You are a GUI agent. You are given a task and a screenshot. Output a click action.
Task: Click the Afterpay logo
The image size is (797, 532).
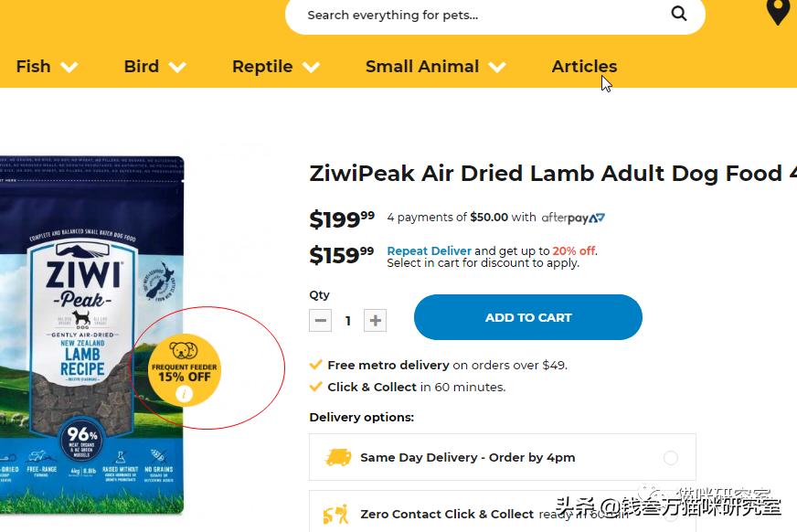click(573, 218)
